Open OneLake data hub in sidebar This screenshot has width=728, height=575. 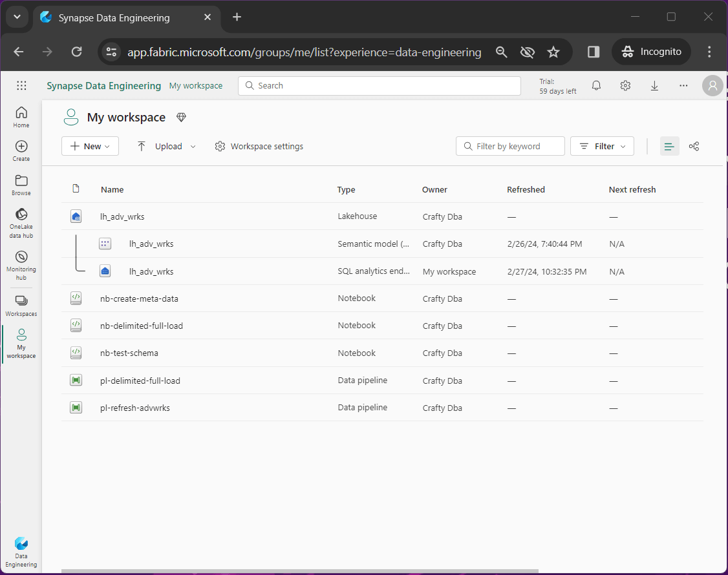[x=21, y=222]
